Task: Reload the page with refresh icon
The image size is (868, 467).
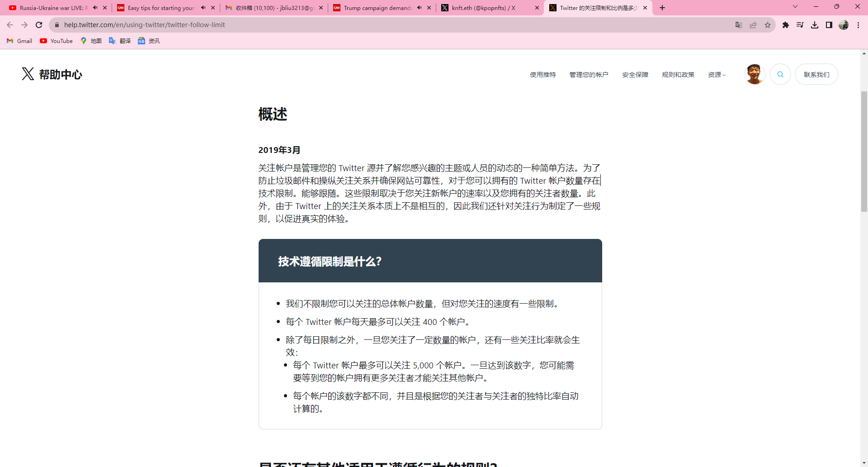Action: (x=39, y=25)
